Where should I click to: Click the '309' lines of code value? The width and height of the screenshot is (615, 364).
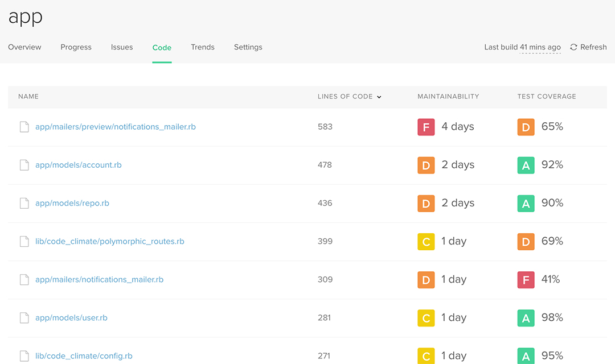325,279
